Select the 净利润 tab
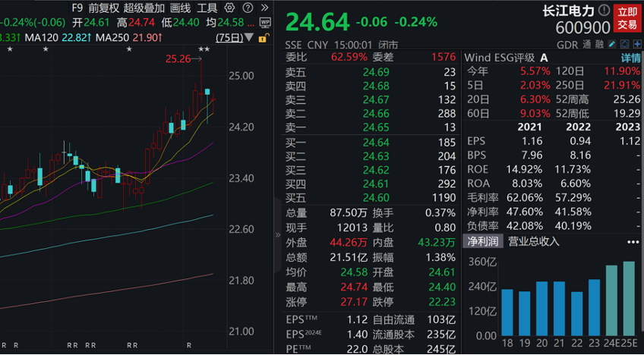Viewport: 644px width, 355px height. (482, 241)
